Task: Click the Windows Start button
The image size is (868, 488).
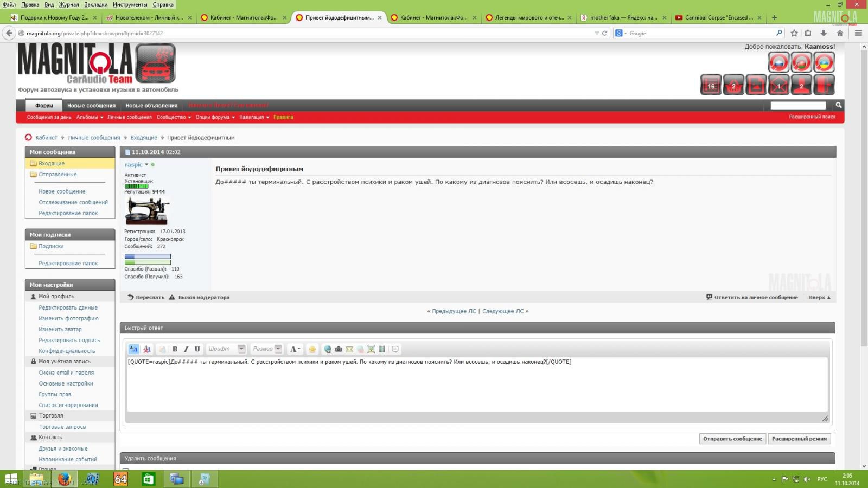Action: 10,479
